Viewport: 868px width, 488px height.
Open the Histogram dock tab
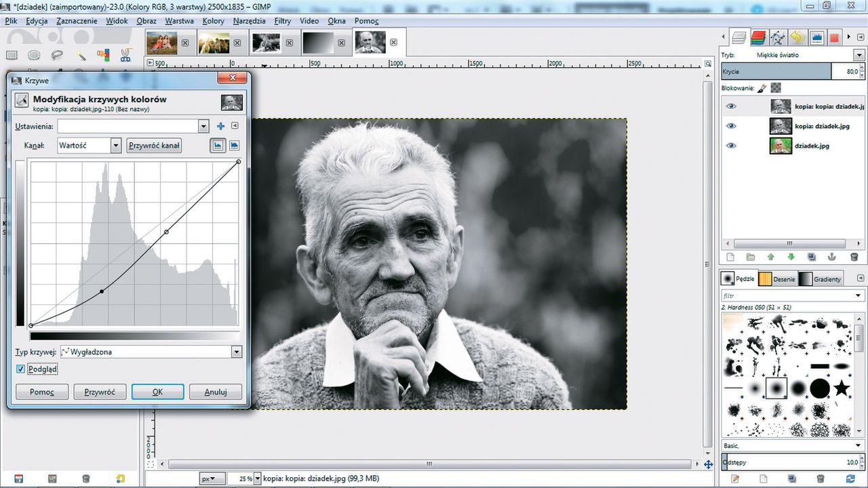coord(816,37)
